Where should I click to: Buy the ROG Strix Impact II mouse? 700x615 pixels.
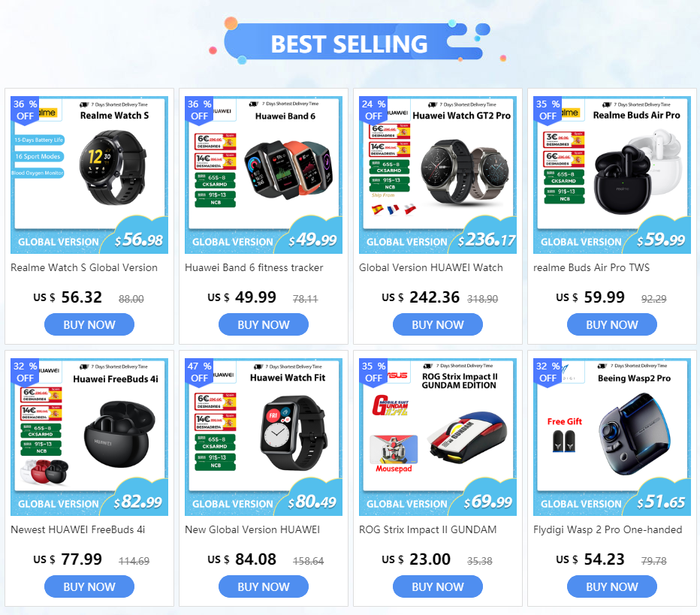(x=437, y=586)
